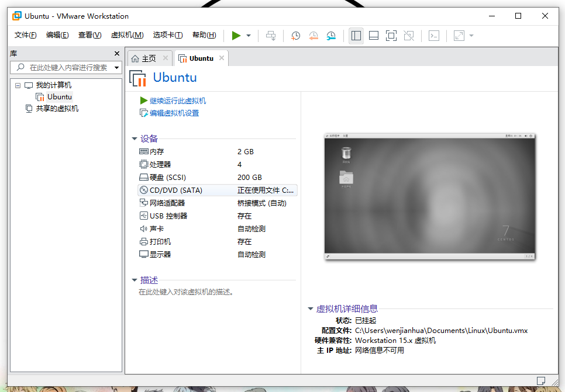Click 编辑虚拟机设置 link
This screenshot has width=565, height=392.
[x=174, y=113]
